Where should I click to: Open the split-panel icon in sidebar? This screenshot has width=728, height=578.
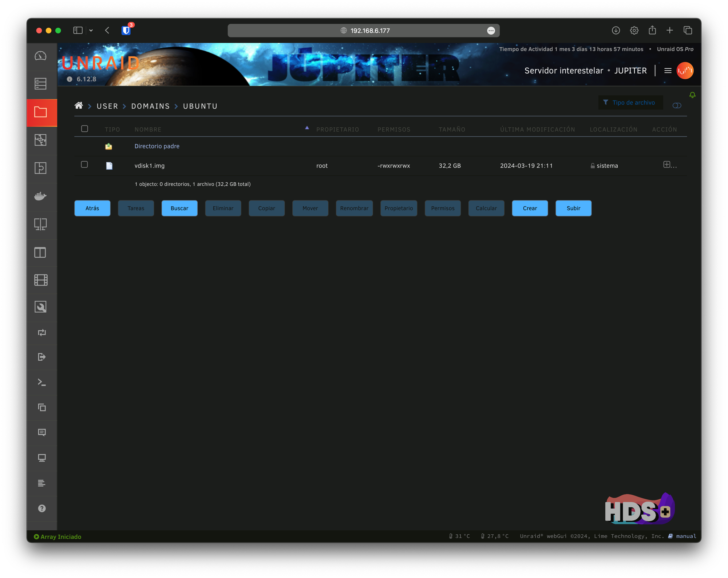coord(40,252)
